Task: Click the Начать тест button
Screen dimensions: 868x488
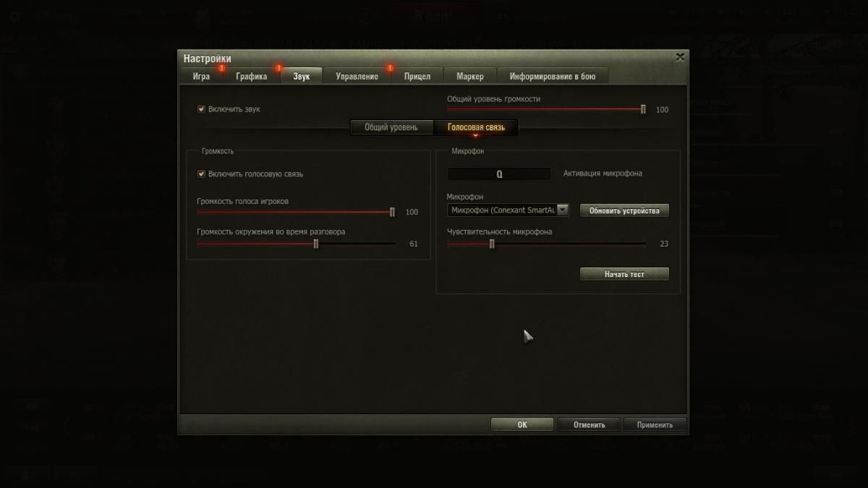Action: point(624,275)
